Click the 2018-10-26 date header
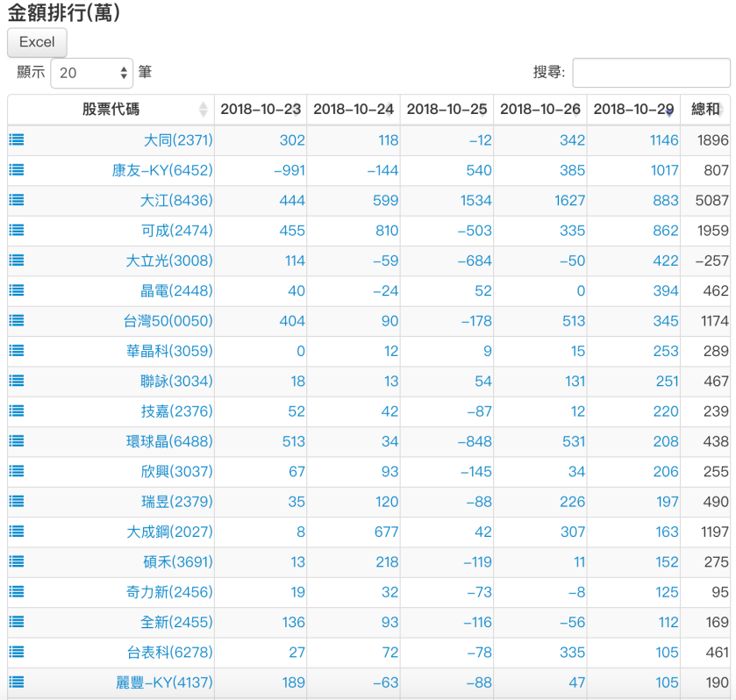Image resolution: width=736 pixels, height=700 pixels. [539, 109]
